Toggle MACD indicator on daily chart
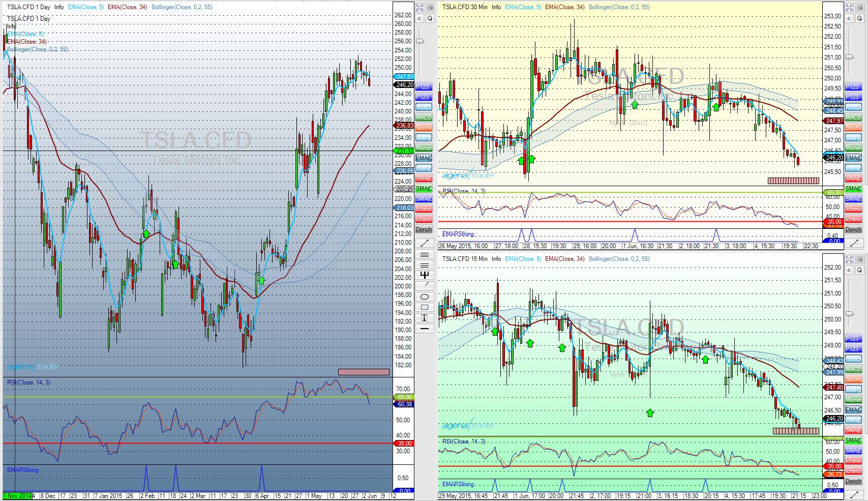The image size is (868, 501). click(x=424, y=117)
